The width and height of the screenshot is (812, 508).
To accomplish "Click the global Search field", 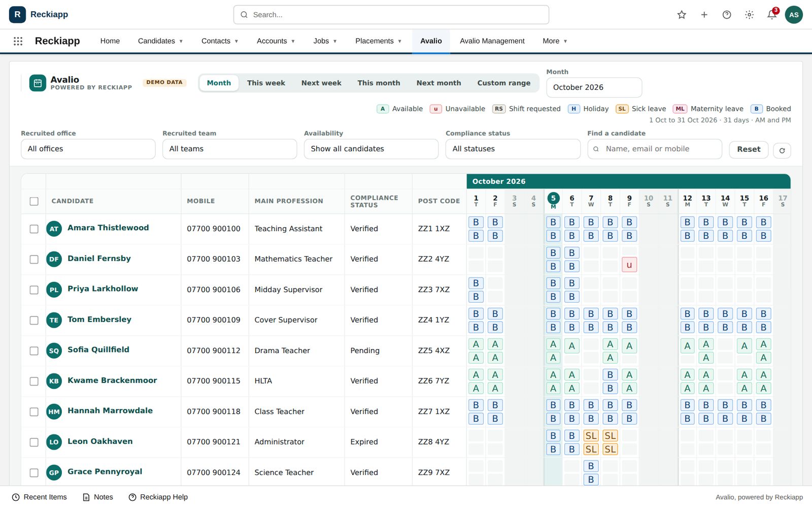I will tap(391, 15).
